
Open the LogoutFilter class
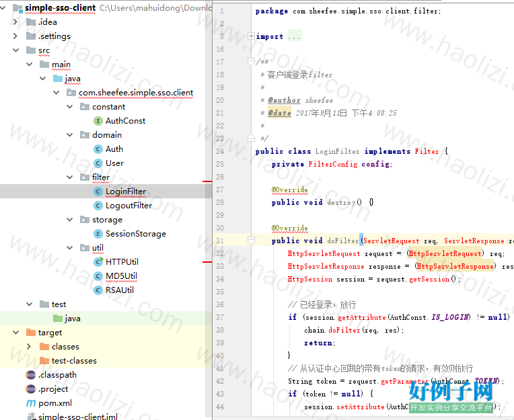point(128,206)
